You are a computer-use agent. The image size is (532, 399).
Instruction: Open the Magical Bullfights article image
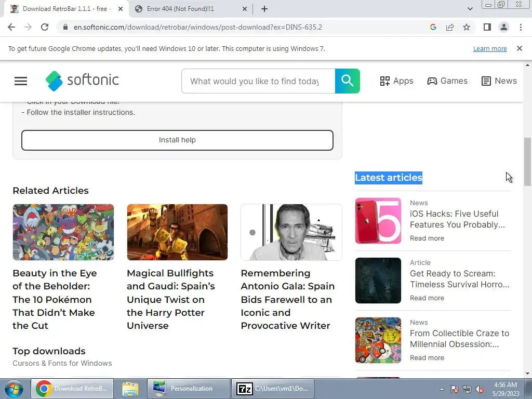(x=178, y=232)
